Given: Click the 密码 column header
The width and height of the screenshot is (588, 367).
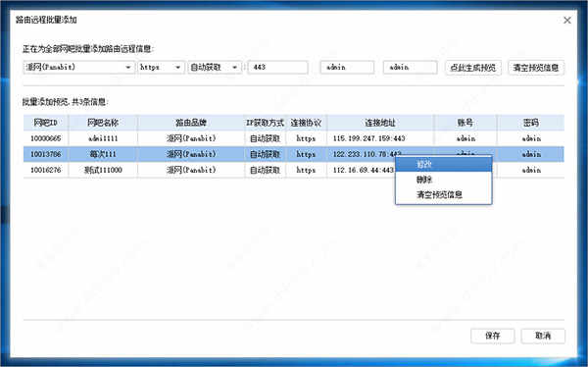Looking at the screenshot, I should (531, 123).
